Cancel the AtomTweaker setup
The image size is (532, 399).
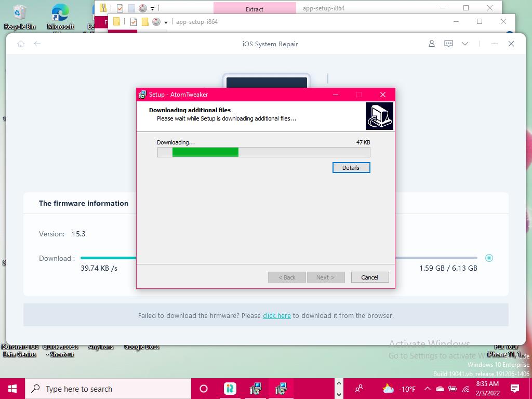[369, 277]
